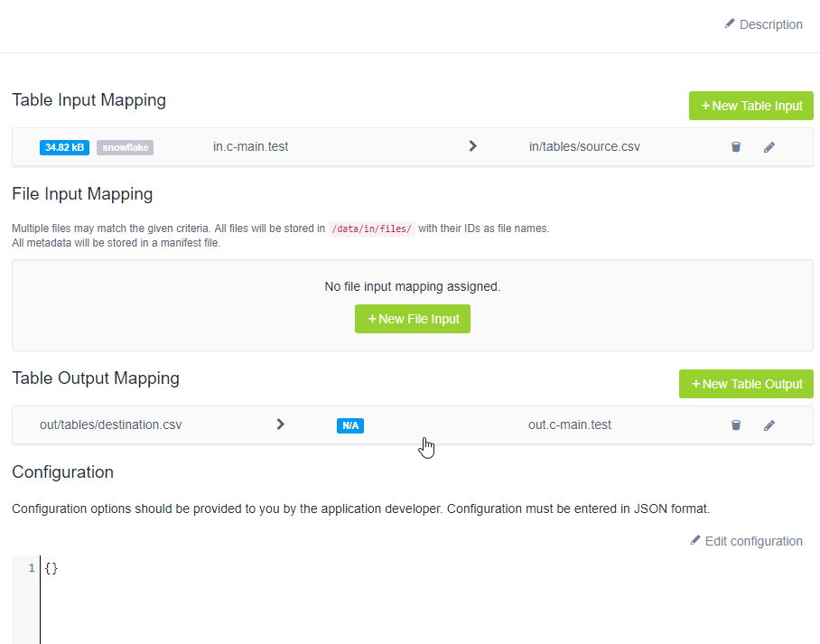Viewport: 820px width, 644px height.
Task: Delete the out.c-main.test table output mapping
Action: (736, 425)
